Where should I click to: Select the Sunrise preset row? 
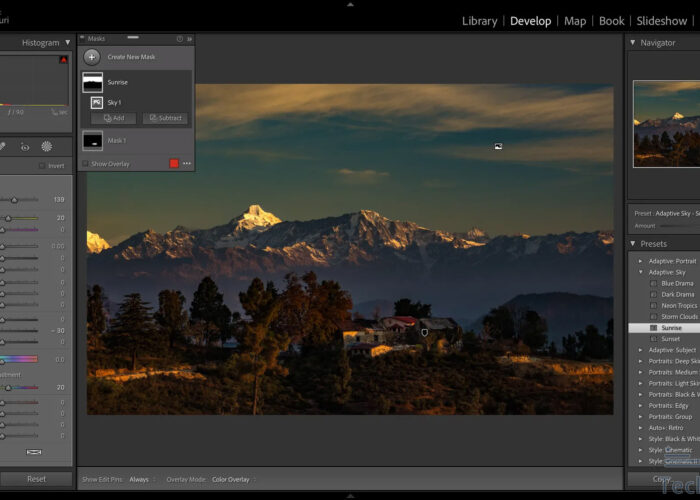(x=664, y=328)
